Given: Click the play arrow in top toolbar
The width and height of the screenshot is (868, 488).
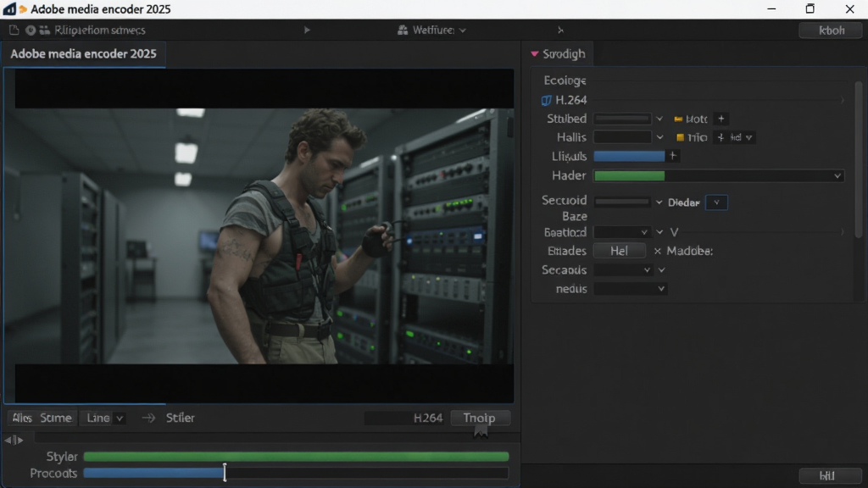Looking at the screenshot, I should [307, 30].
